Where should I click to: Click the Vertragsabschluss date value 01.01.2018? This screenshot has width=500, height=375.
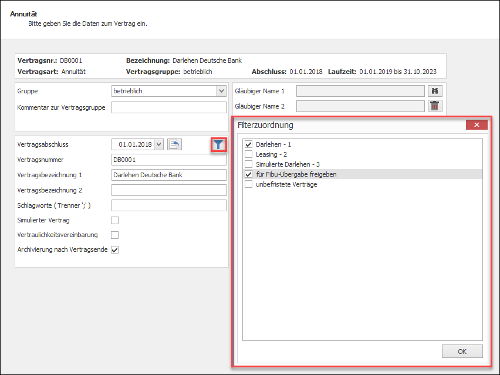click(x=135, y=144)
